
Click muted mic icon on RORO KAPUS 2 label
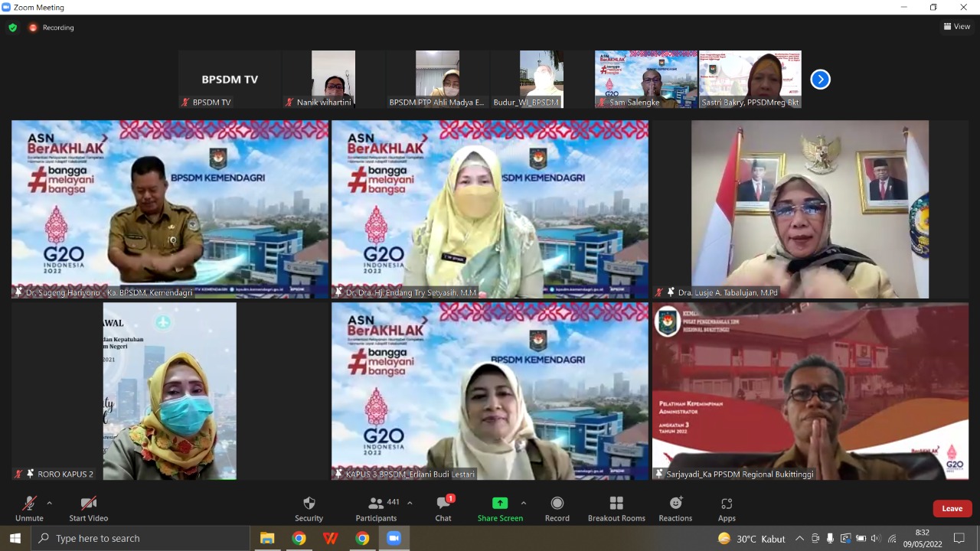pyautogui.click(x=18, y=474)
